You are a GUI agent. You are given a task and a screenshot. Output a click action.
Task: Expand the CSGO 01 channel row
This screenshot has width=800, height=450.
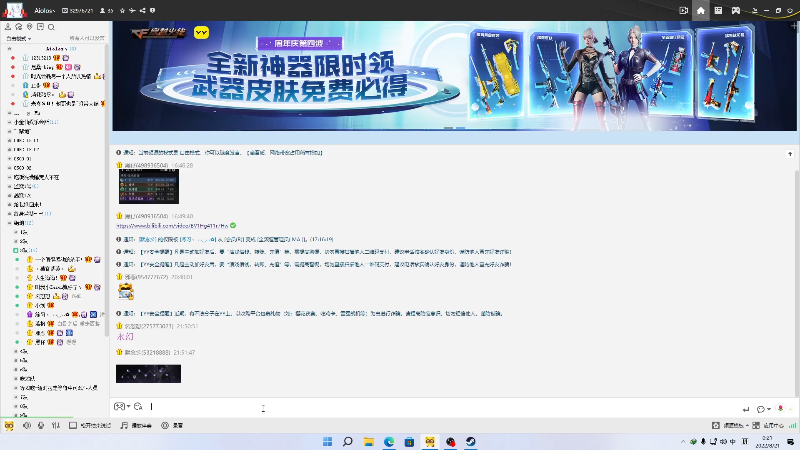[x=21, y=159]
